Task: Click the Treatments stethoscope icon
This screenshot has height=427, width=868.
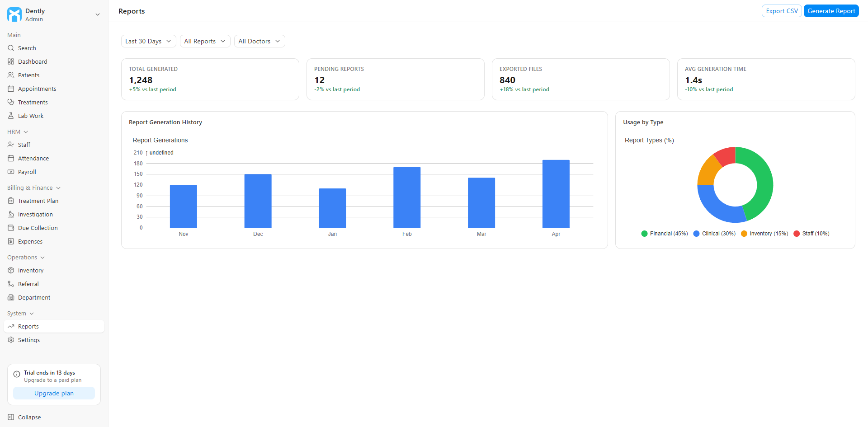Action: [x=11, y=102]
